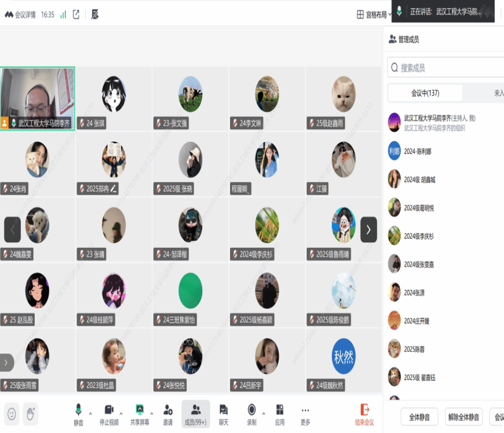Image resolution: width=504 pixels, height=433 pixels.
Task: Click the red end meeting button
Action: pos(365,414)
